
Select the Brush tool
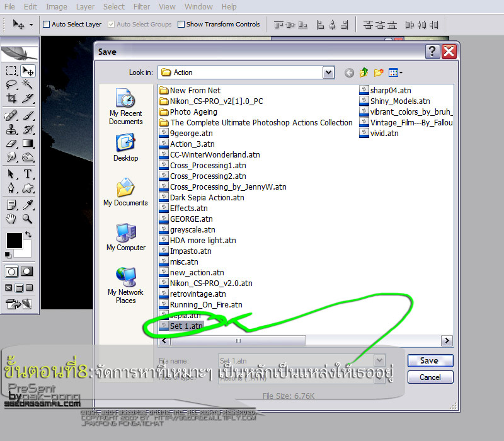click(x=28, y=115)
